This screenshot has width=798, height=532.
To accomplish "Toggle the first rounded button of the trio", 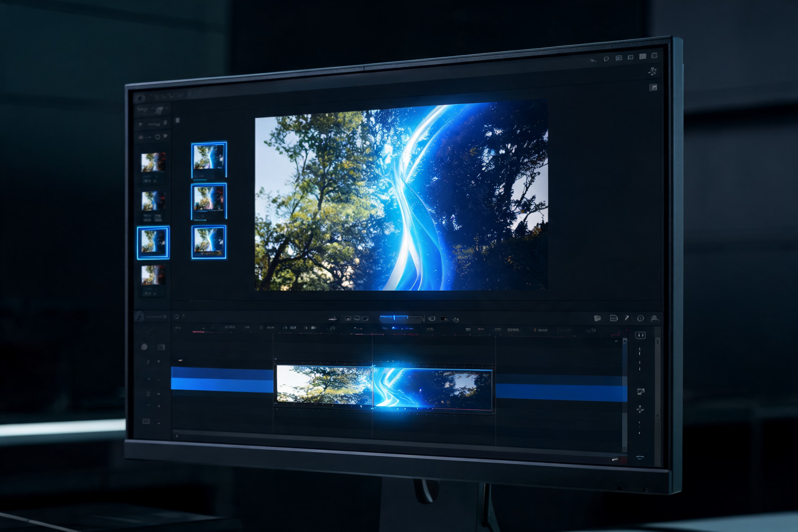I will coord(348,318).
